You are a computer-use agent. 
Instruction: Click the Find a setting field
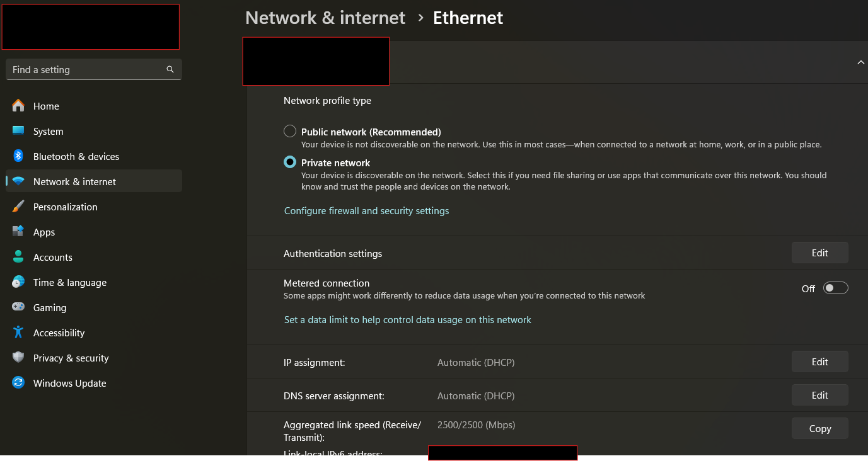point(85,69)
